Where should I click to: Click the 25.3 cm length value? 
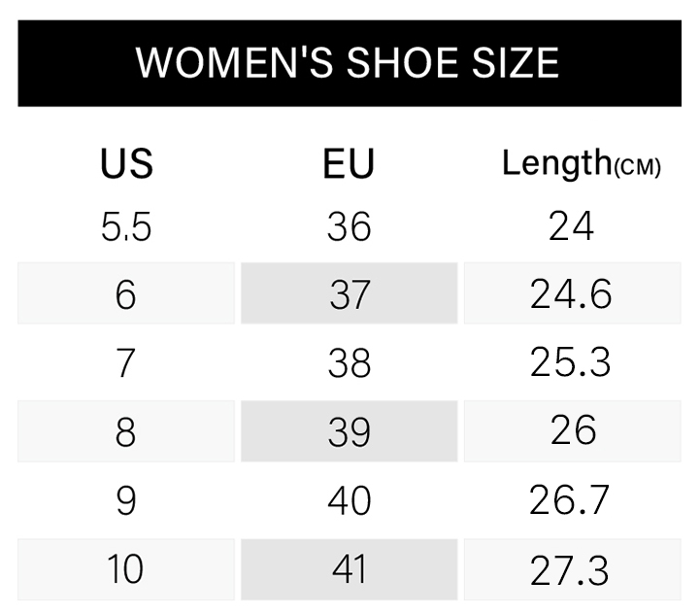(571, 362)
